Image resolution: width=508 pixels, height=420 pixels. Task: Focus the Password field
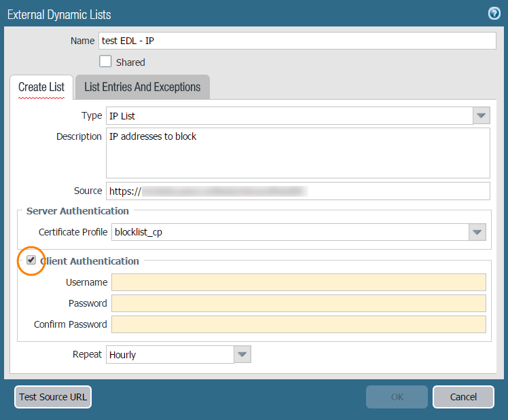pos(298,303)
